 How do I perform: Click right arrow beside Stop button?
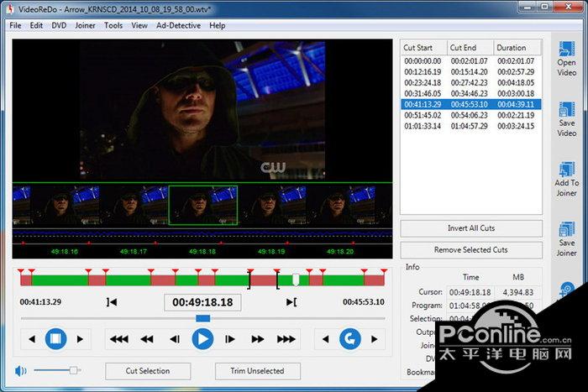pos(80,339)
